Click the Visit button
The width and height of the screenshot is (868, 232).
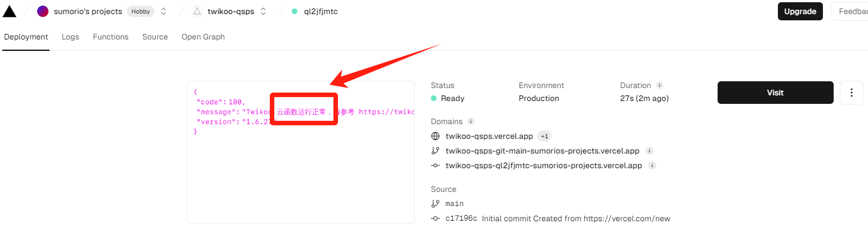[x=775, y=93]
